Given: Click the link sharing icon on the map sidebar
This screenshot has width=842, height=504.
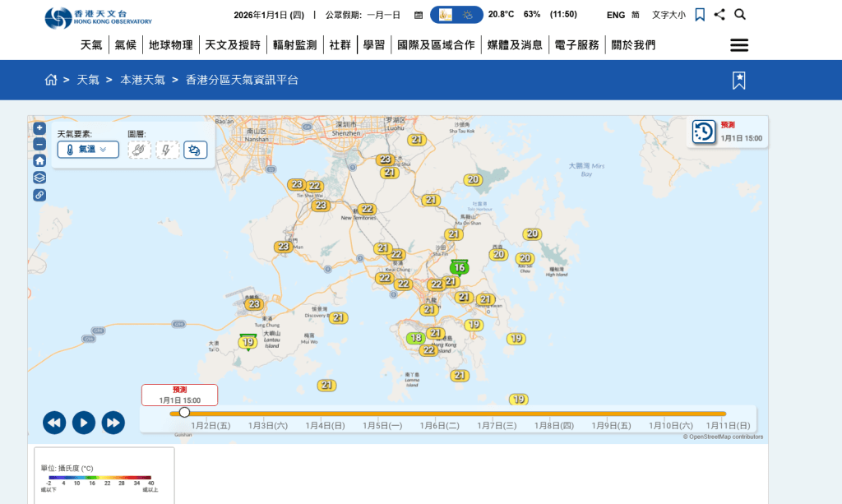Looking at the screenshot, I should click(x=39, y=195).
